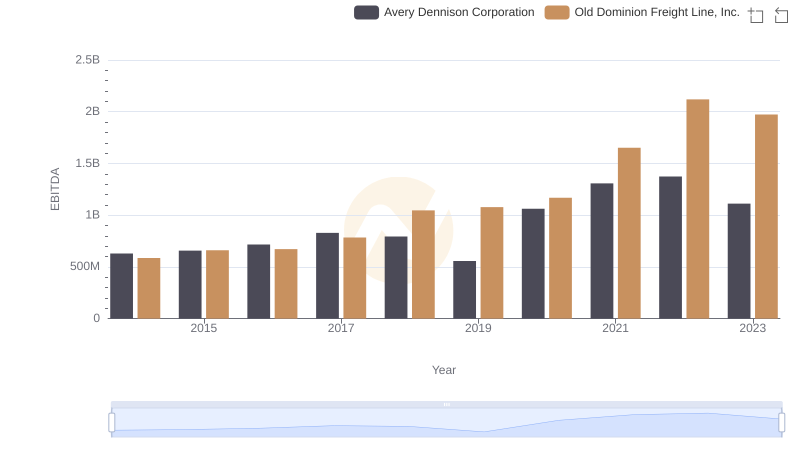Viewport: 800px width, 461px height.
Task: Click the 2019 x-axis label
Action: click(x=478, y=328)
